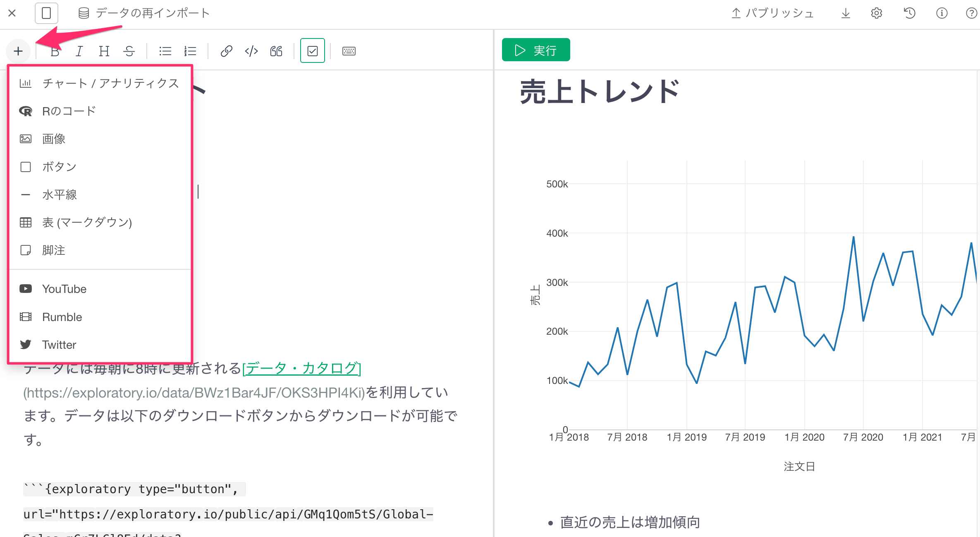980x537 pixels.
Task: Insert a hyperlink with the link icon
Action: tap(226, 51)
